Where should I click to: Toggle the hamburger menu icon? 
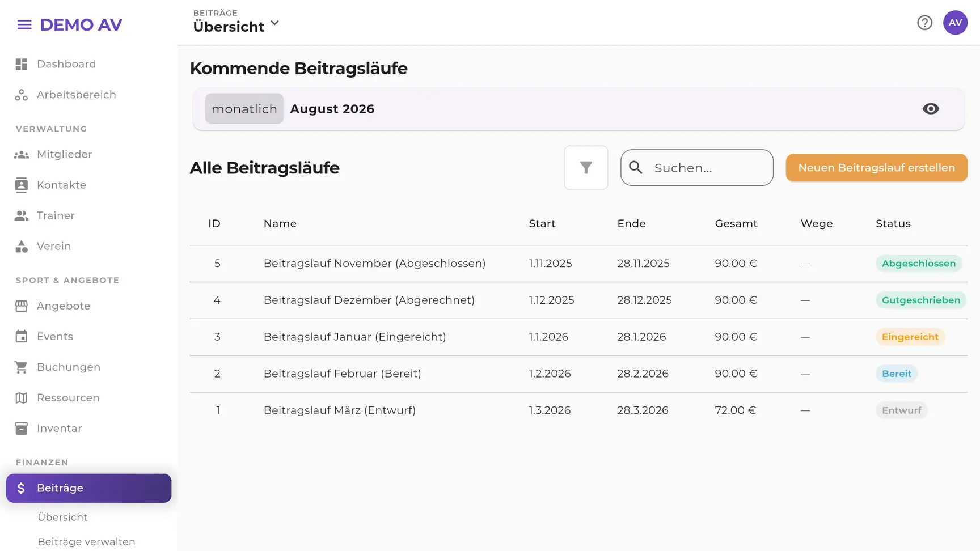point(24,24)
